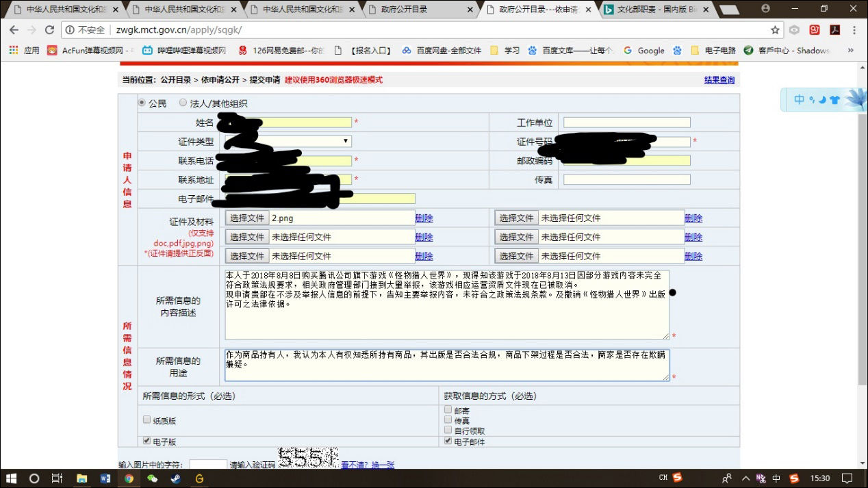Open the Adobe PDF extension icon
The height and width of the screenshot is (488, 868).
pyautogui.click(x=834, y=30)
